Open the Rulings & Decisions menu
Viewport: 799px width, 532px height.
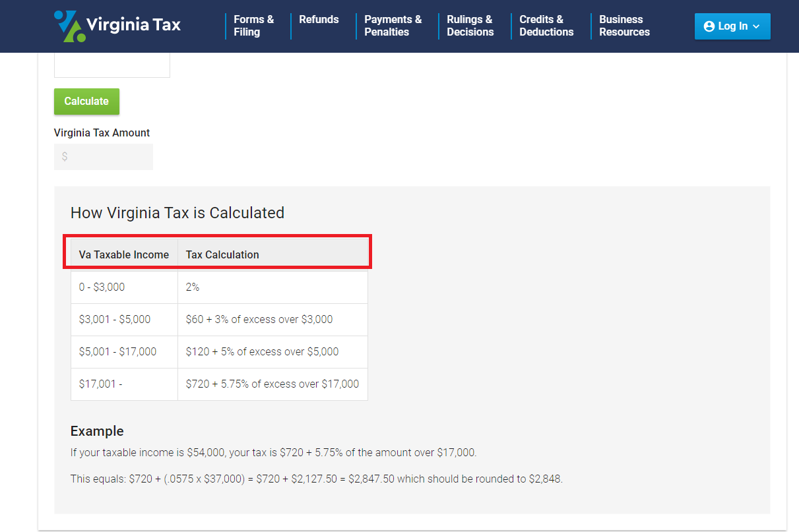point(470,26)
